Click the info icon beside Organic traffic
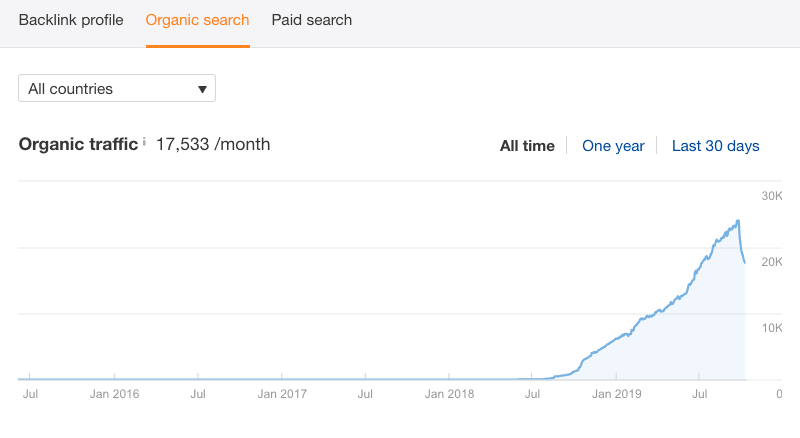 pos(144,143)
